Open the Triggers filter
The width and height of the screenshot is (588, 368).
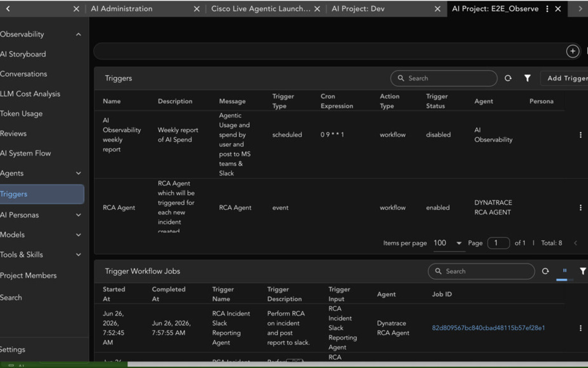(527, 78)
